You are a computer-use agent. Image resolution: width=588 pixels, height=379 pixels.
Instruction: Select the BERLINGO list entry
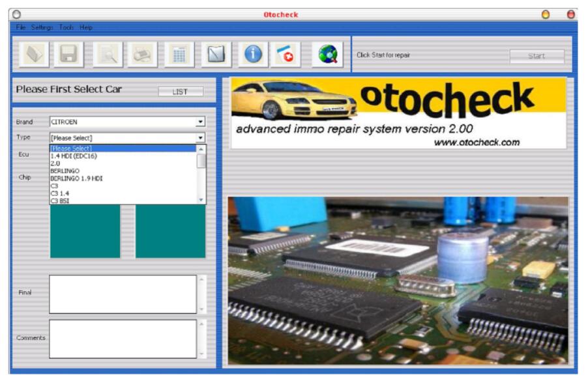123,171
